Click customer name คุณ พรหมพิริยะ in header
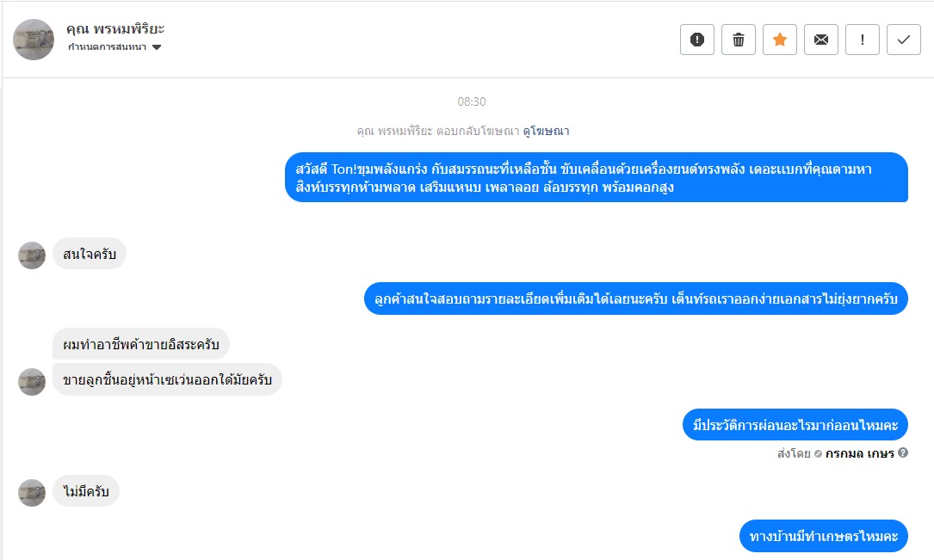This screenshot has width=934, height=560. [115, 28]
